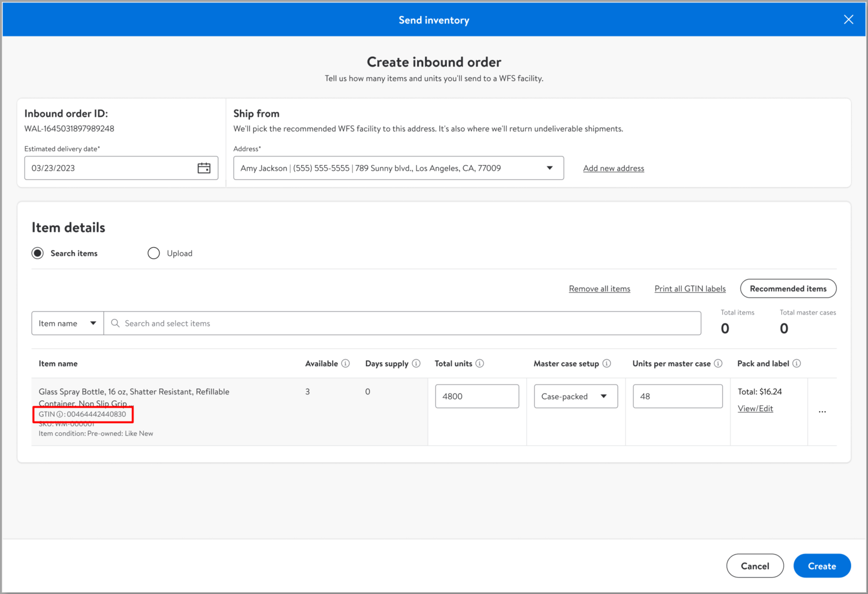Open the Case-packed master case dropdown

point(576,396)
